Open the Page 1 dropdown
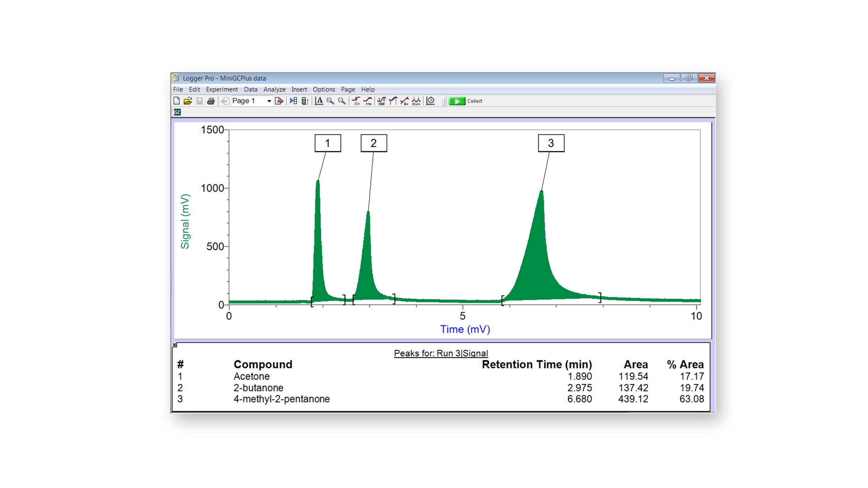868x488 pixels. pyautogui.click(x=269, y=101)
